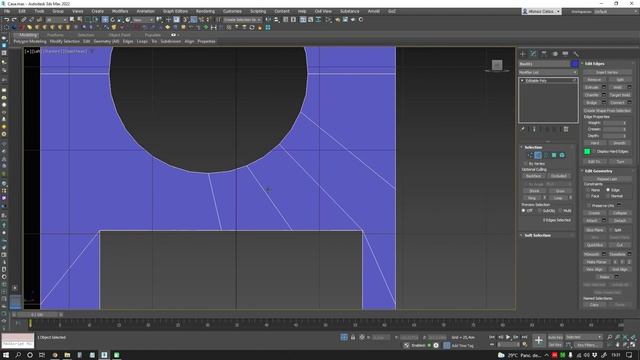The image size is (640, 360).
Task: Select Preview Selection Multi radio
Action: 560,211
